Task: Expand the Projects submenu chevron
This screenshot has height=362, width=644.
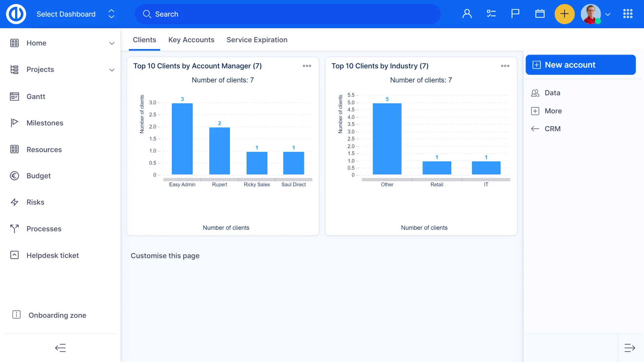Action: [112, 70]
